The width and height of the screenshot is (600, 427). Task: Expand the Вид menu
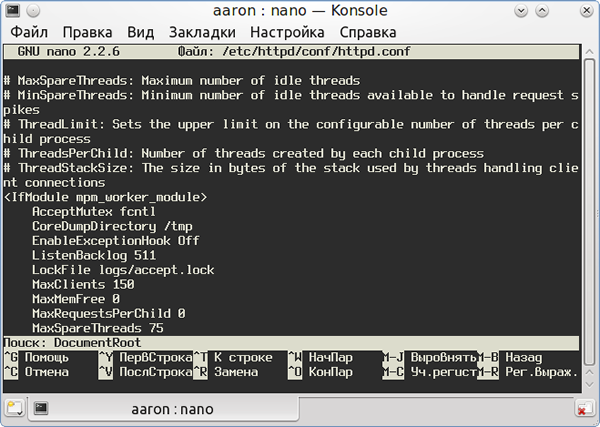(x=140, y=32)
